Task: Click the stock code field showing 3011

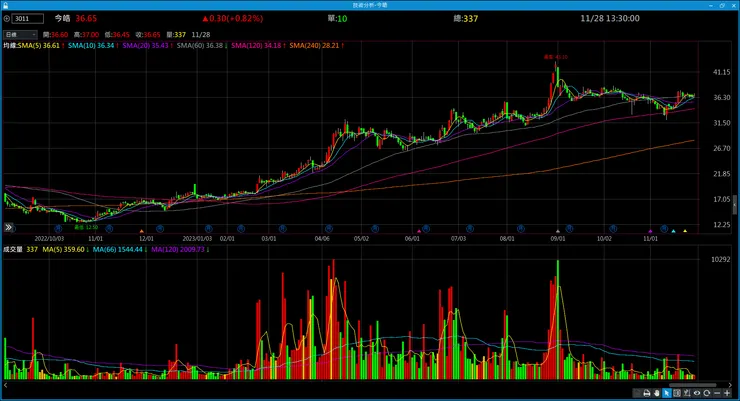Action: (28, 19)
